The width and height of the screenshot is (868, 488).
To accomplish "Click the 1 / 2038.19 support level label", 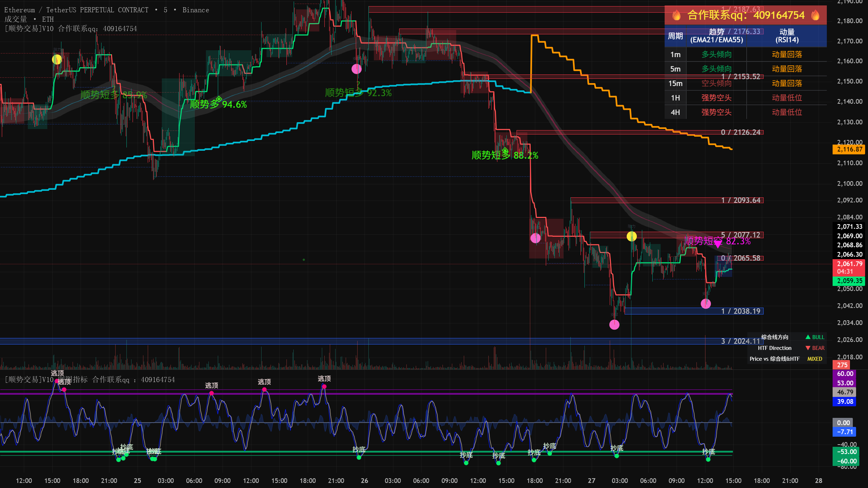I will pos(740,311).
